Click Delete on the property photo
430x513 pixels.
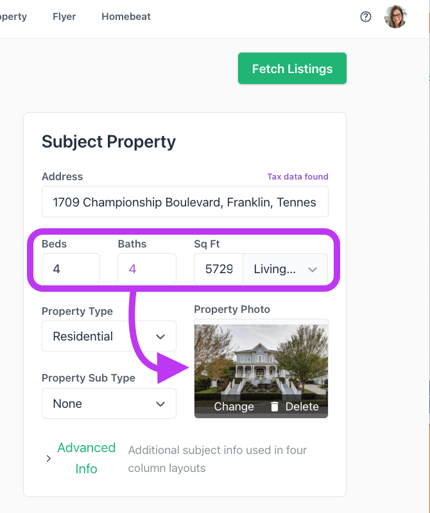(x=302, y=407)
